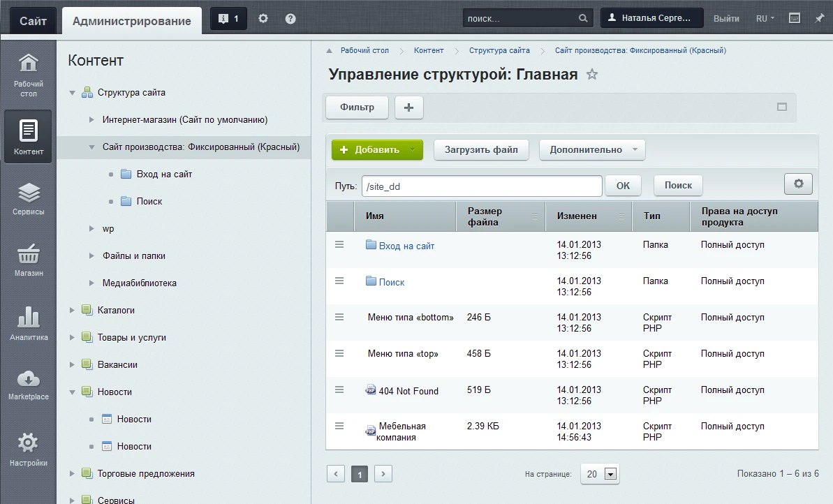Go to next page arrow in pagination
The width and height of the screenshot is (833, 504).
[x=383, y=474]
